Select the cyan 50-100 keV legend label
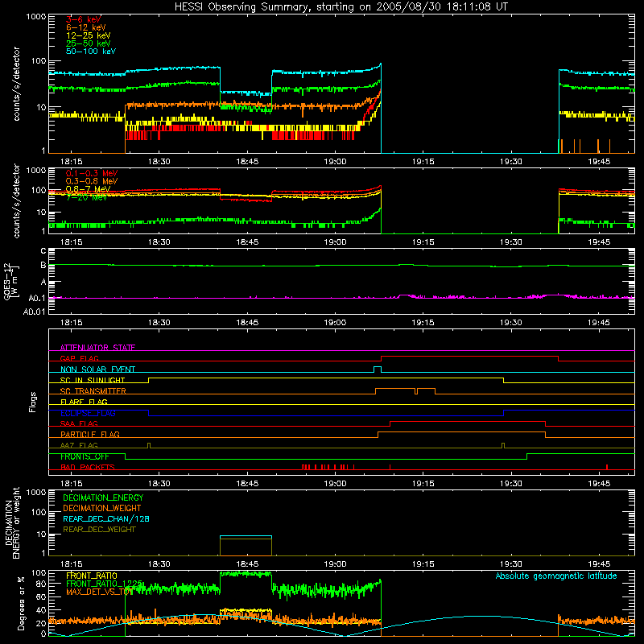This screenshot has width=644, height=644. click(91, 51)
